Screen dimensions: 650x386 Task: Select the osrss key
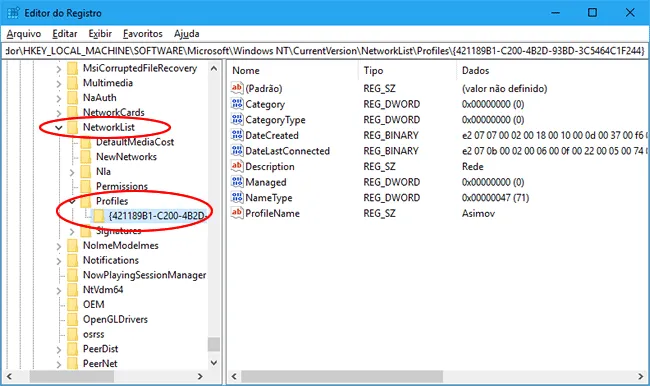[94, 334]
